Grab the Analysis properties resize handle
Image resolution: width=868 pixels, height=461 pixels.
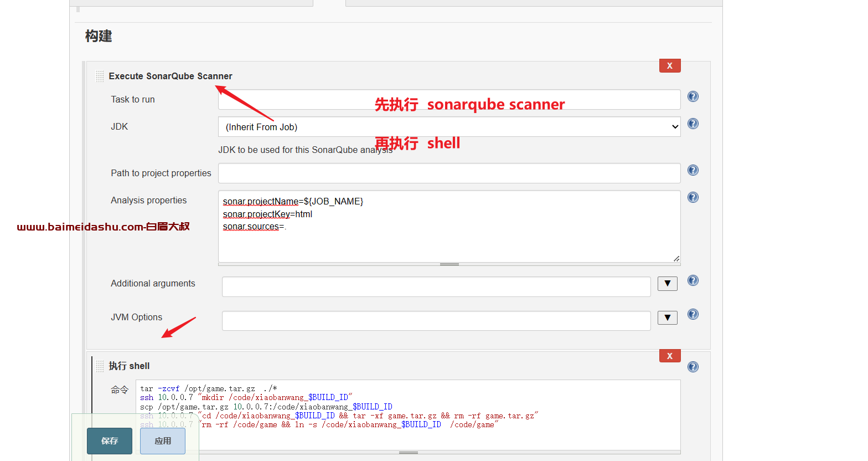pos(449,264)
